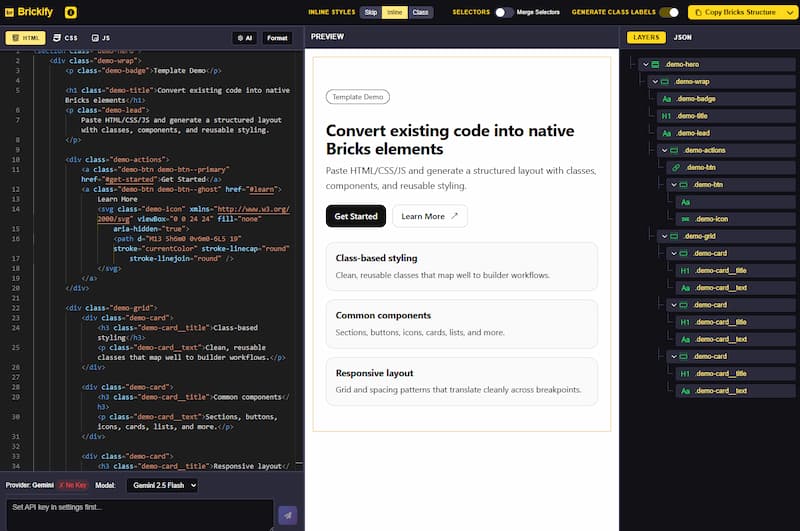The height and width of the screenshot is (531, 800).
Task: Click the #get-started href in code
Action: (131, 180)
